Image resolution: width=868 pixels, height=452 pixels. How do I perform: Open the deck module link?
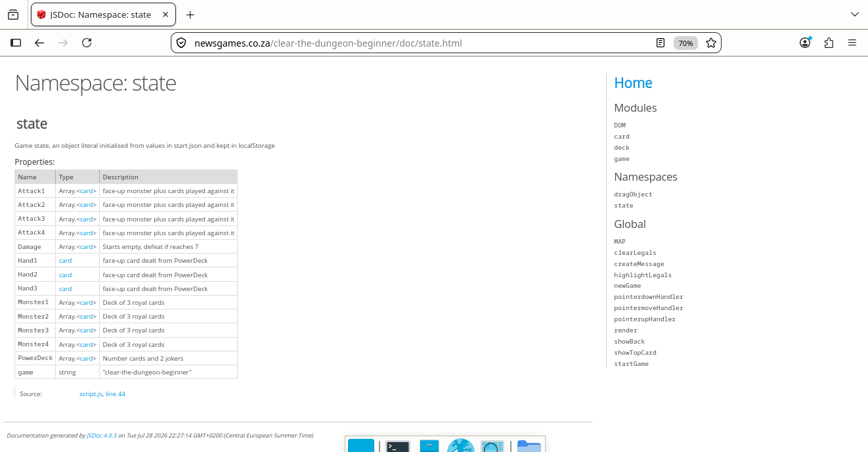click(622, 148)
